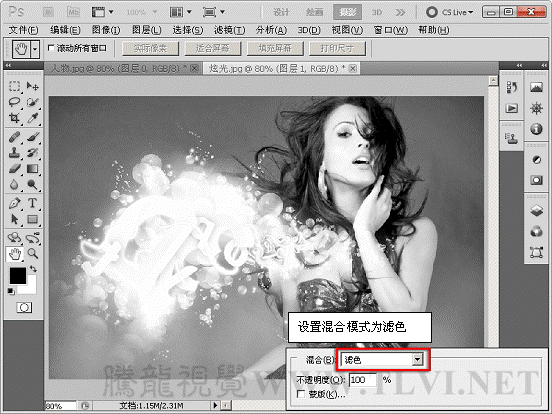Image resolution: width=552 pixels, height=414 pixels.
Task: Select the Eyedropper tool
Action: tap(32, 118)
